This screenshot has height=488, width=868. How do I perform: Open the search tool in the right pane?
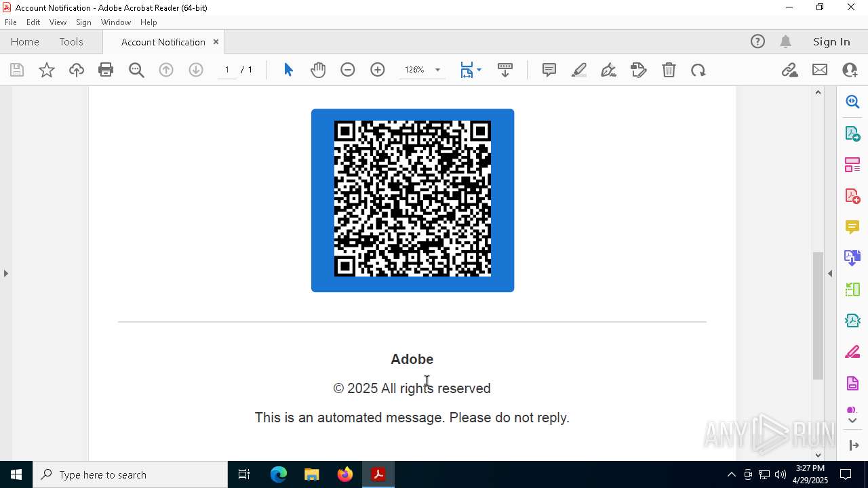point(852,102)
